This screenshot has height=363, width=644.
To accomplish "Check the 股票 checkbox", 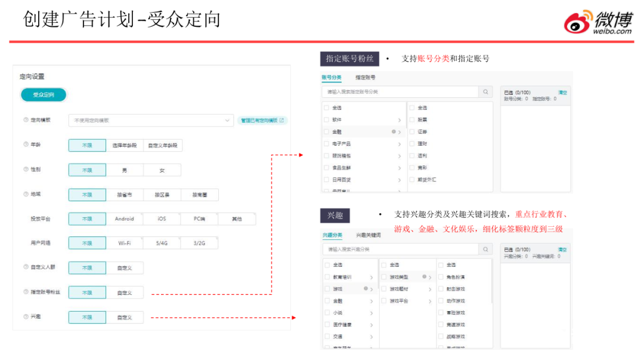I will point(411,120).
